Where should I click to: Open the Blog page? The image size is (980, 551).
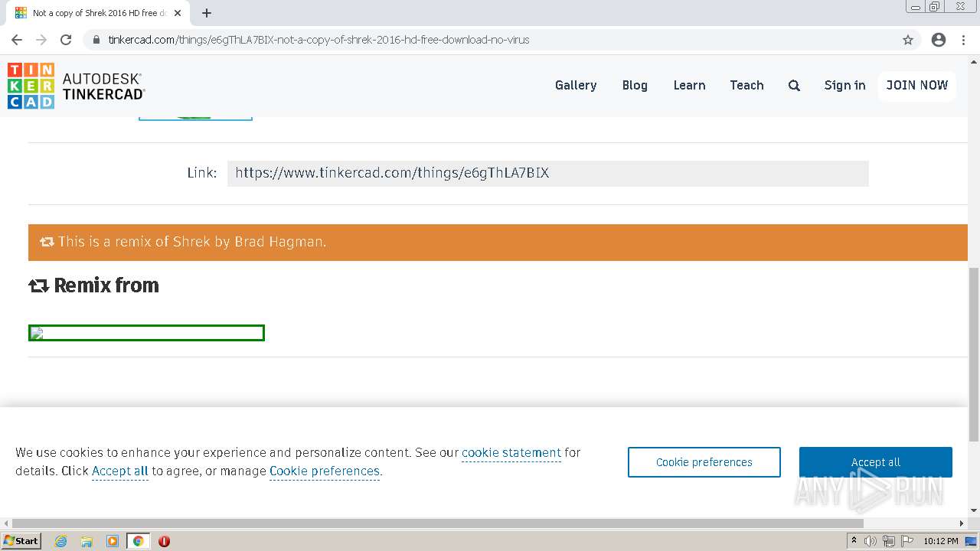[x=635, y=86]
